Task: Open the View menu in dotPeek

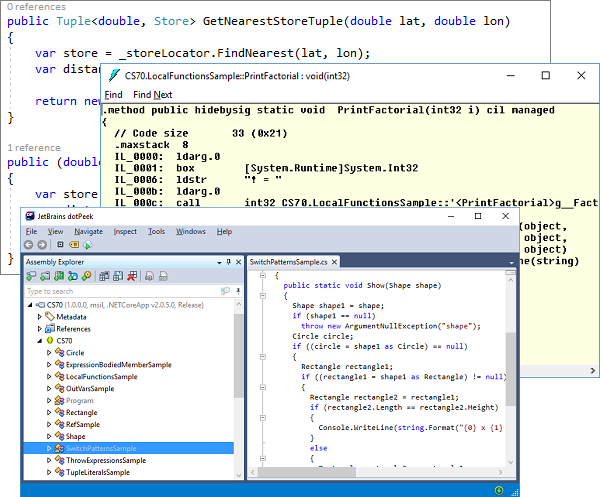Action: tap(55, 231)
